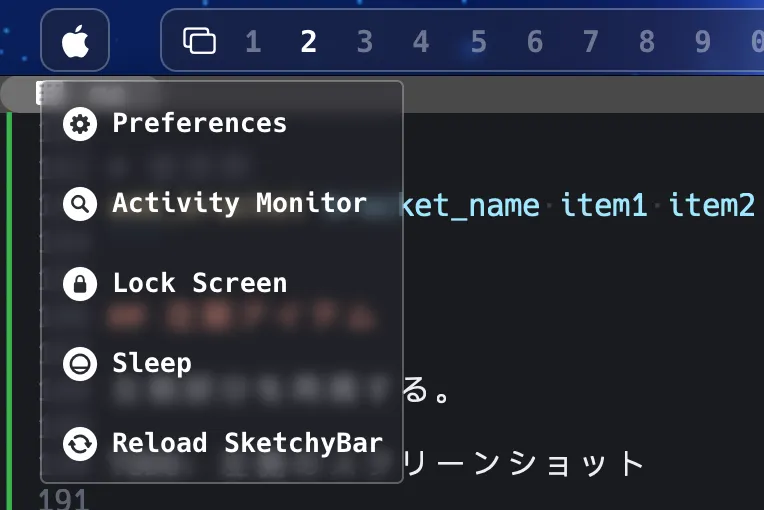764x510 pixels.
Task: Click the Reload SketchyBar refresh icon
Action: point(79,444)
